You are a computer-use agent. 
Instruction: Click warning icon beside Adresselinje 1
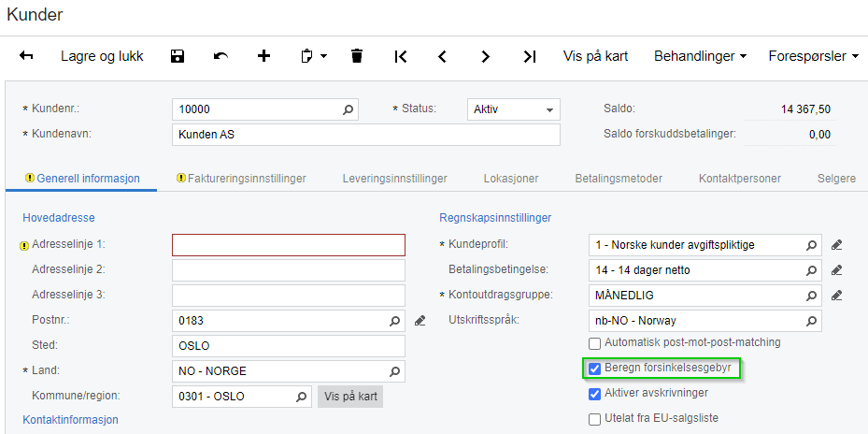click(x=24, y=244)
